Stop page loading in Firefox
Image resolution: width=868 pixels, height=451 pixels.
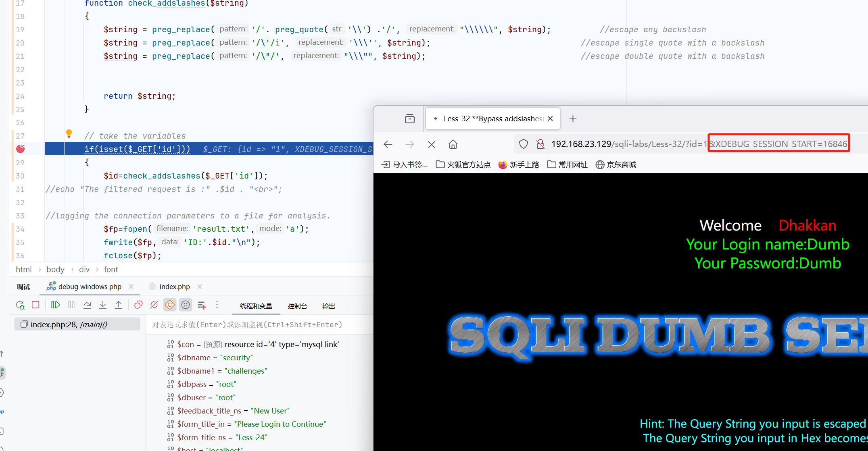pos(432,144)
